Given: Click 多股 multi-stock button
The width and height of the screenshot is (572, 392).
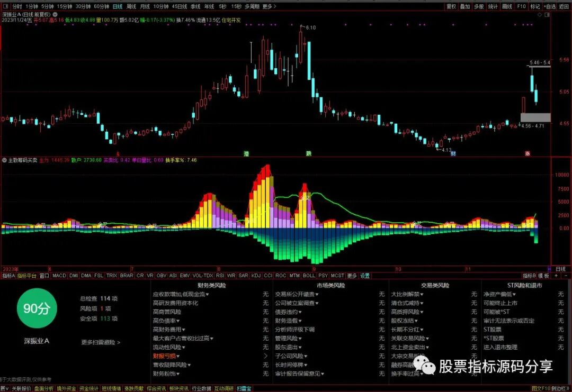Looking at the screenshot, I should (479, 6).
